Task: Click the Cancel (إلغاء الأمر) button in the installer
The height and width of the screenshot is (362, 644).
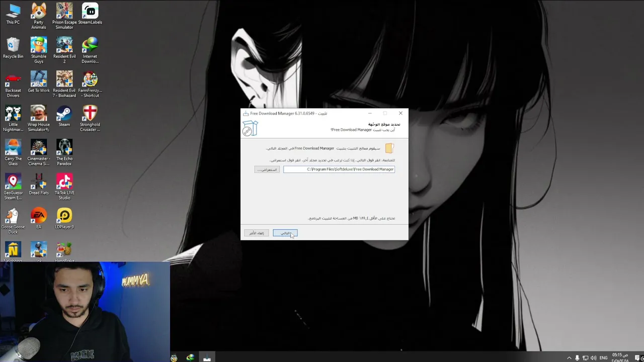Action: pos(257,233)
